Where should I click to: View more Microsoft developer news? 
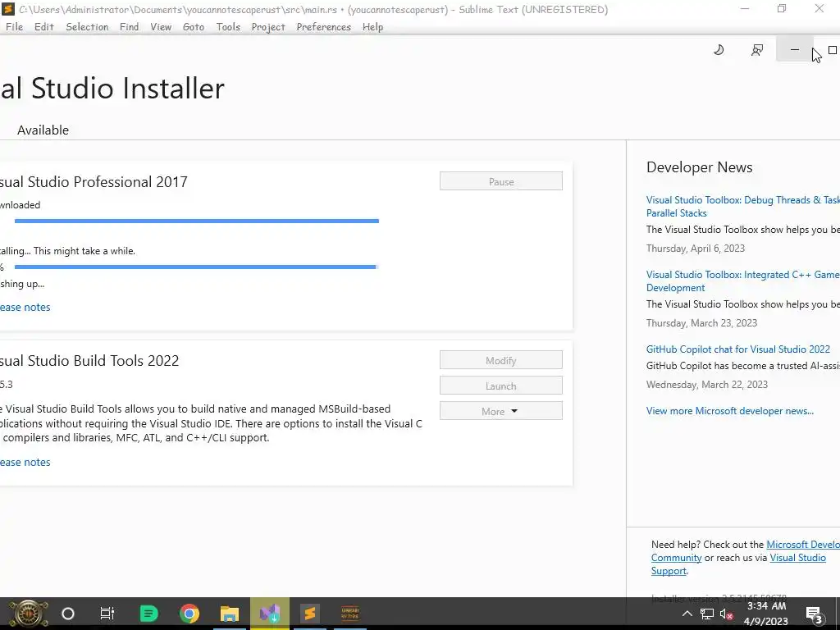point(729,411)
